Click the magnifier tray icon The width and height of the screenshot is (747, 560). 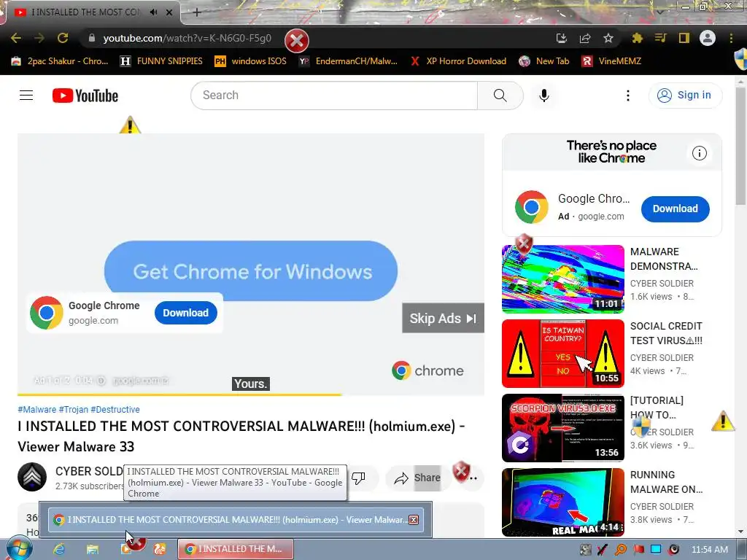[621, 550]
